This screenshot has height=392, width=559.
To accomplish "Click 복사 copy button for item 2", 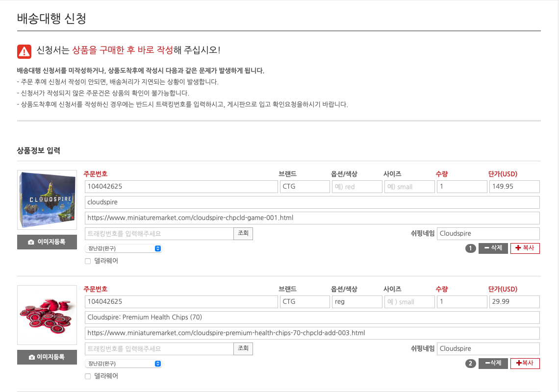I will (525, 363).
